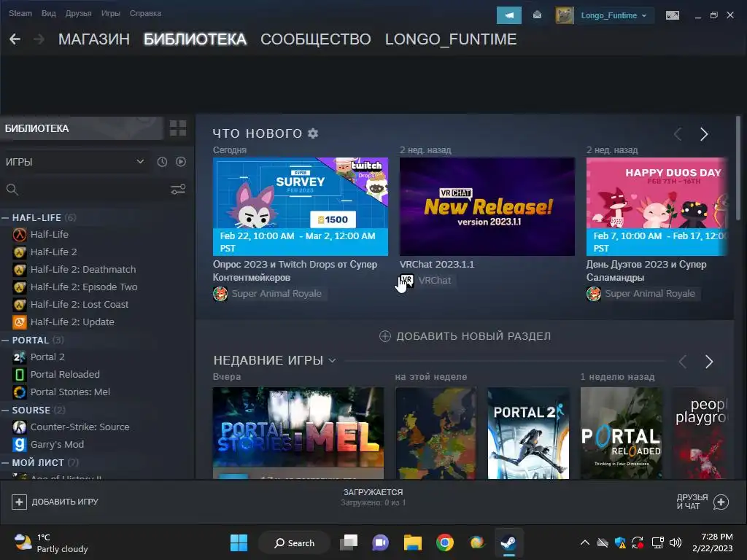Viewport: 747px width, 560px height.
Task: Click the weather widget on taskbar
Action: (x=52, y=542)
